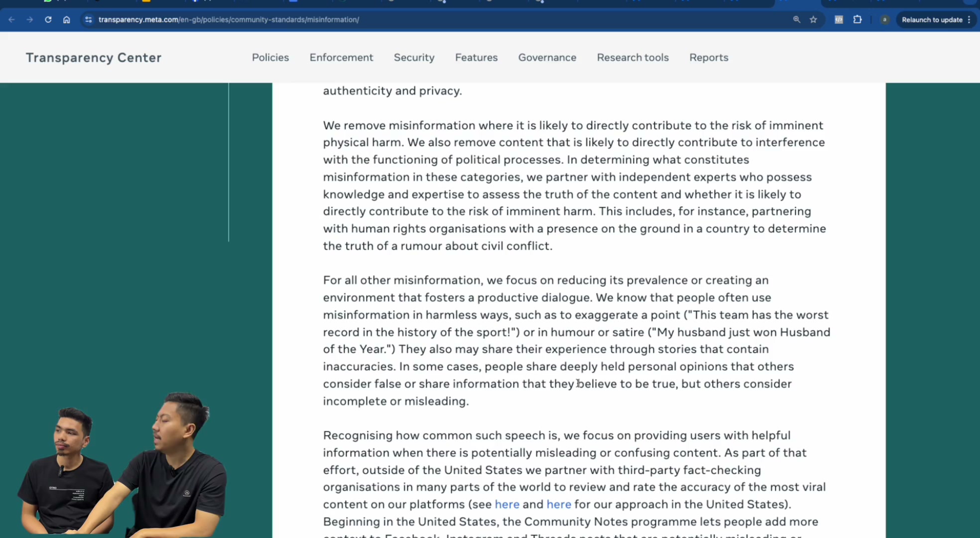Open Research tools in navigation

632,57
